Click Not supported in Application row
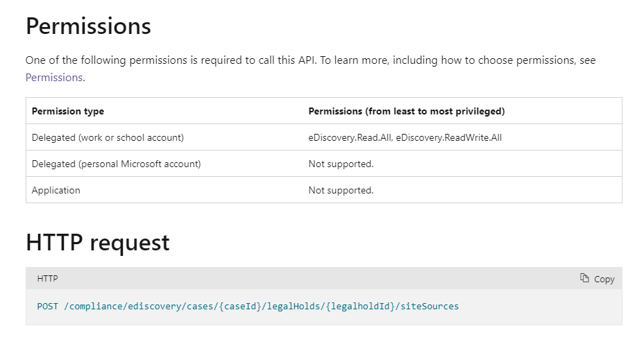This screenshot has height=344, width=644. (341, 190)
